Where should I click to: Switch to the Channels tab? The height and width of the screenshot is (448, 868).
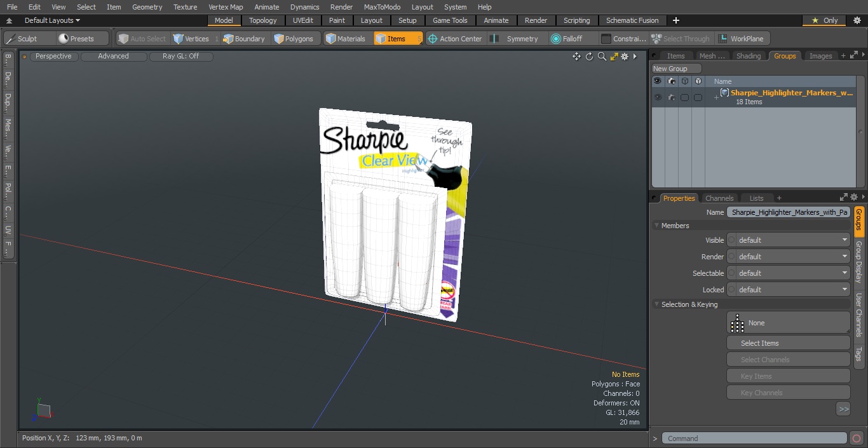(x=719, y=198)
